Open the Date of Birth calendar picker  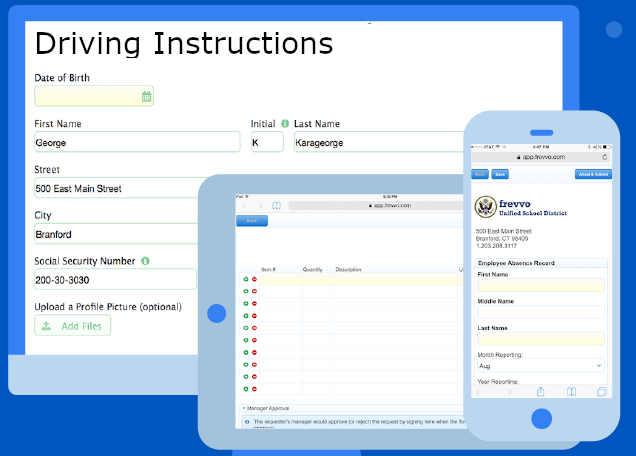point(146,97)
